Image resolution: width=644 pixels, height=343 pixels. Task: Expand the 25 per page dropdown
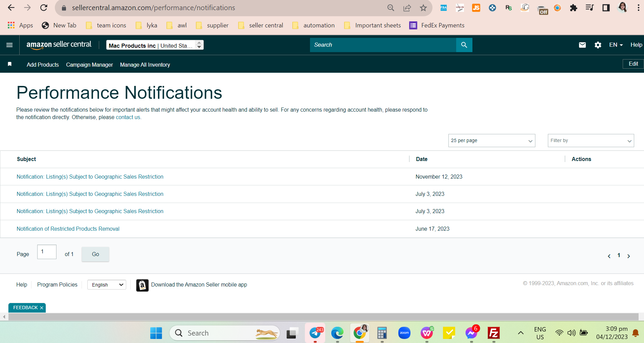492,141
